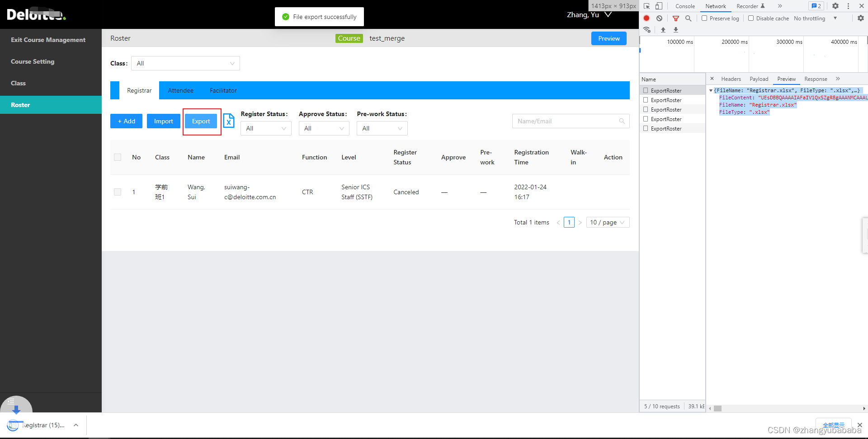Toggle the network filter funnel icon
Viewport: 868px width, 439px height.
pos(676,19)
